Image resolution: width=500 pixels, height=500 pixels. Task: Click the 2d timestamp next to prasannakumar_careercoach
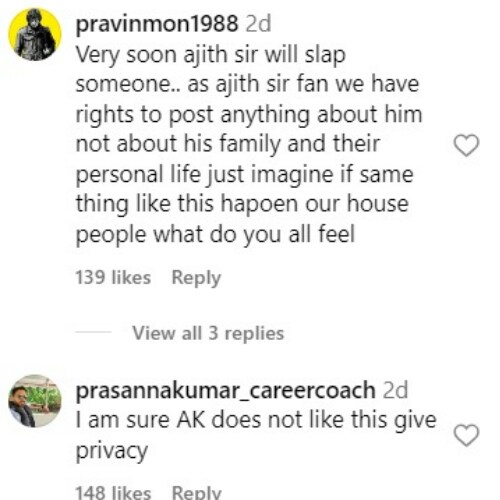click(395, 390)
